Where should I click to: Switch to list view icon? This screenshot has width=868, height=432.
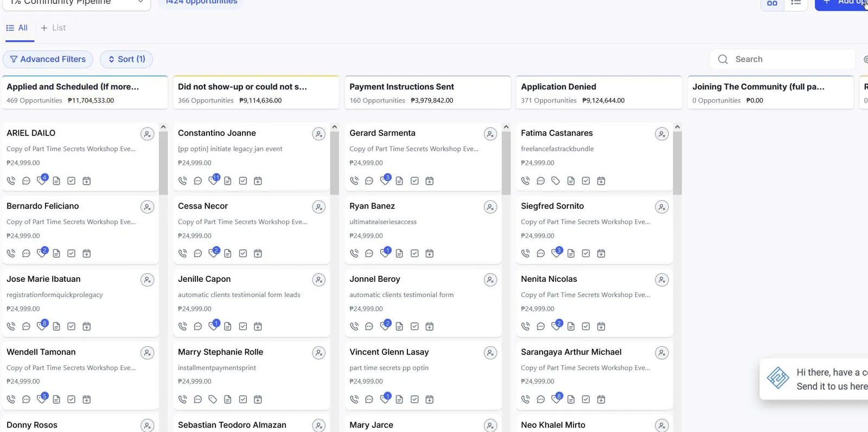point(796,3)
